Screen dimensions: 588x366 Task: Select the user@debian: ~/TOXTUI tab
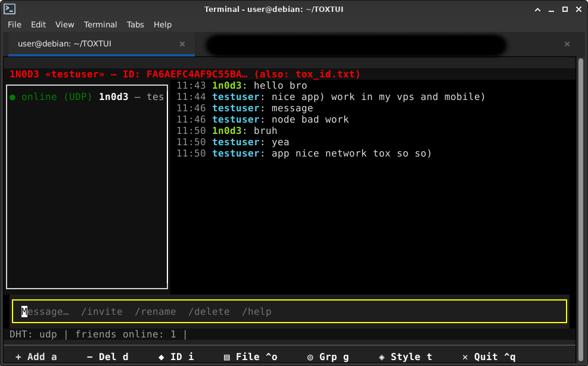coord(101,44)
